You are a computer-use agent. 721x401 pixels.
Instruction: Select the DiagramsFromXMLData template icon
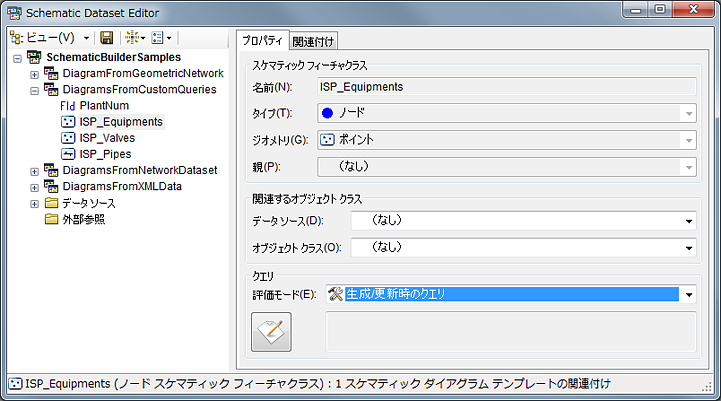coord(51,186)
